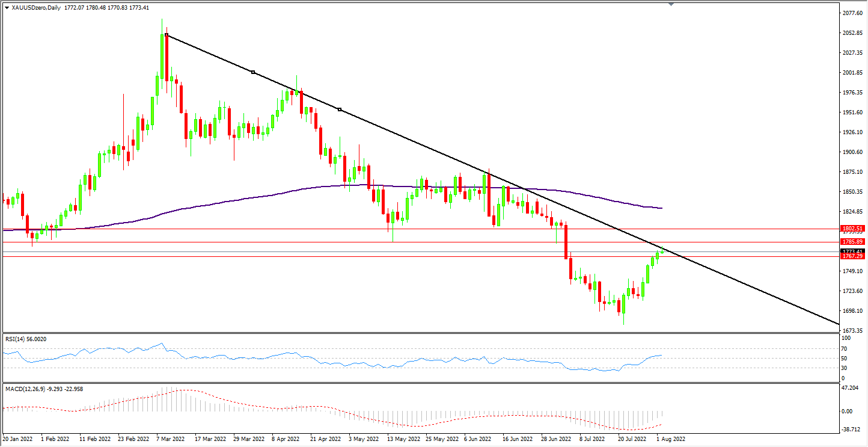Click the 2001.85 price scale value
868x447 pixels.
click(x=854, y=73)
